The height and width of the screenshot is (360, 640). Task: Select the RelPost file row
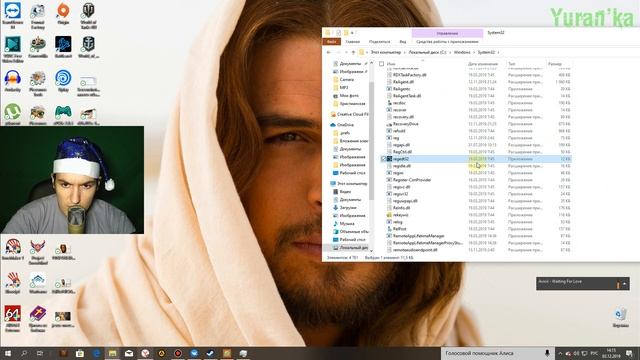(476, 229)
